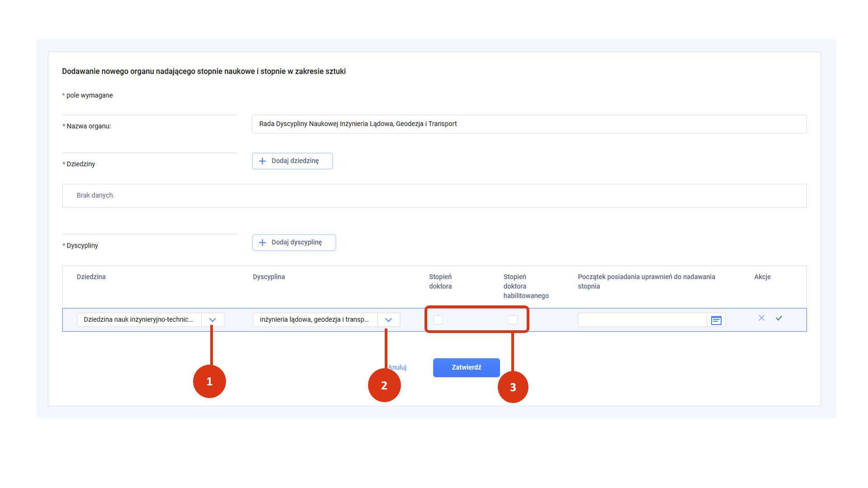Click the pole wymagane note
Screen dimensions: 868x488
(x=87, y=95)
